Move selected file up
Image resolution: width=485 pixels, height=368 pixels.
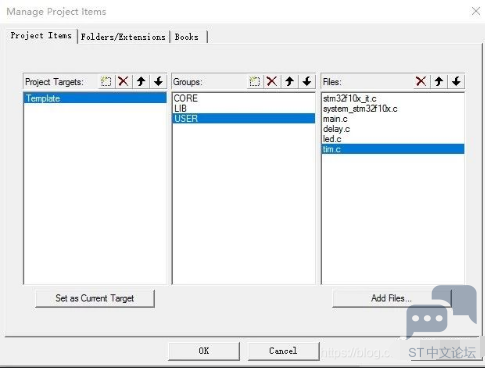coord(439,81)
